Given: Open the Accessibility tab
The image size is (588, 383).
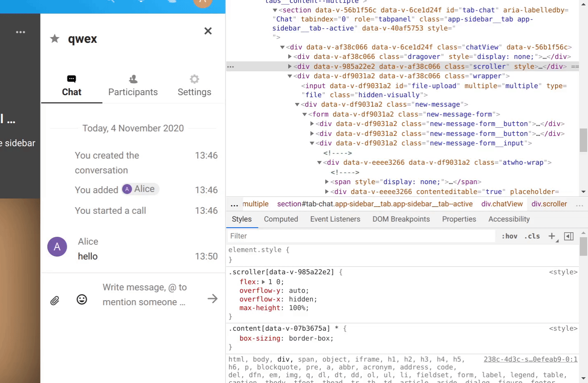Looking at the screenshot, I should [x=509, y=219].
